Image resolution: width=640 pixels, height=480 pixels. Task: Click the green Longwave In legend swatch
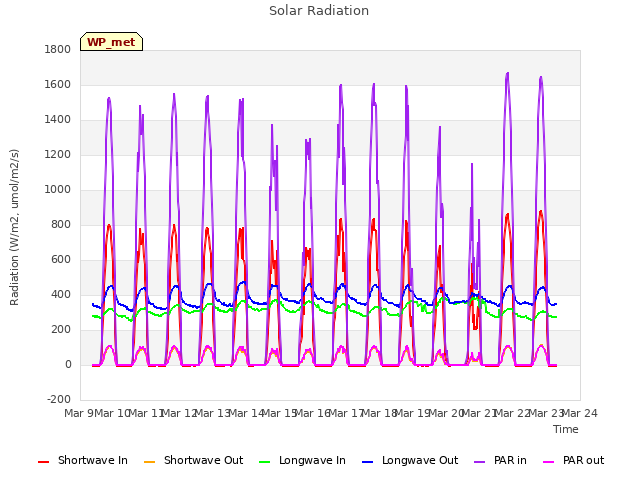[x=264, y=462]
